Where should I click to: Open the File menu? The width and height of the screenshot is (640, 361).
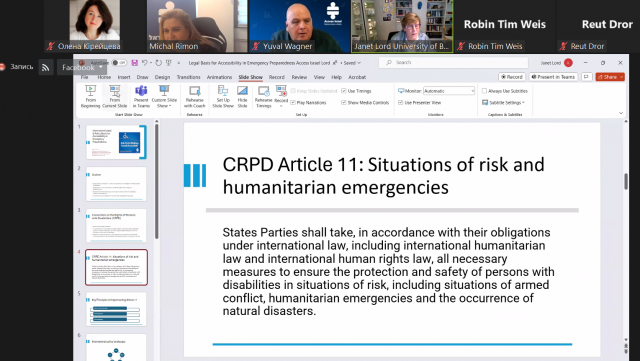[84, 77]
